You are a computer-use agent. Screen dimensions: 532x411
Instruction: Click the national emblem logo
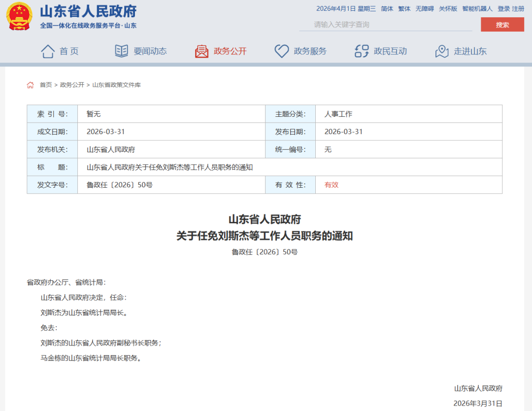[x=19, y=16]
